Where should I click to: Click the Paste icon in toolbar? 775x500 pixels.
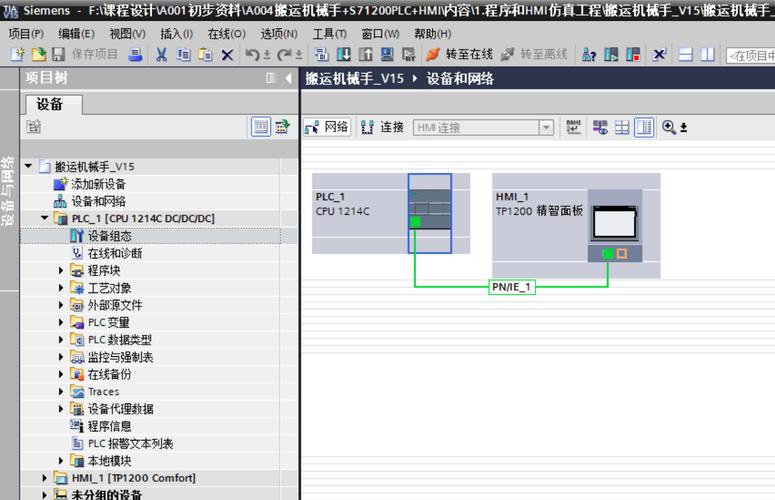coord(205,54)
